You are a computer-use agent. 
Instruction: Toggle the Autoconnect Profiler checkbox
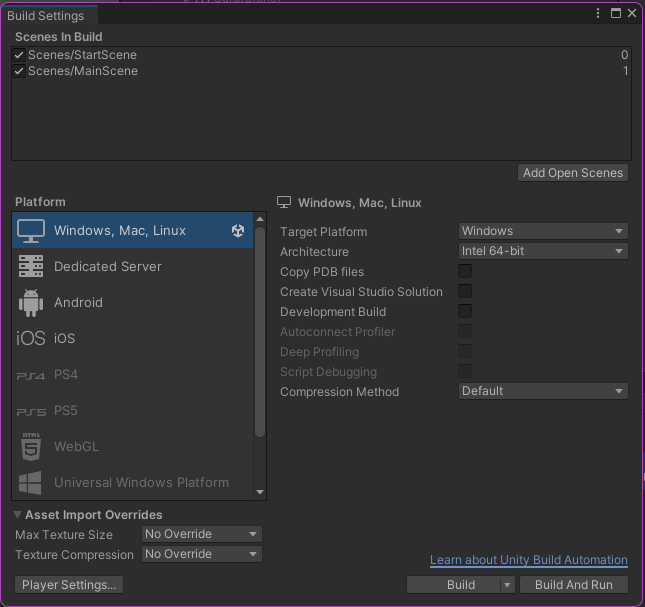tap(465, 331)
